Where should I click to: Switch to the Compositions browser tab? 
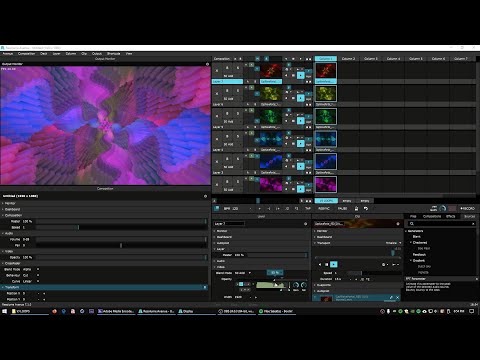pos(432,216)
